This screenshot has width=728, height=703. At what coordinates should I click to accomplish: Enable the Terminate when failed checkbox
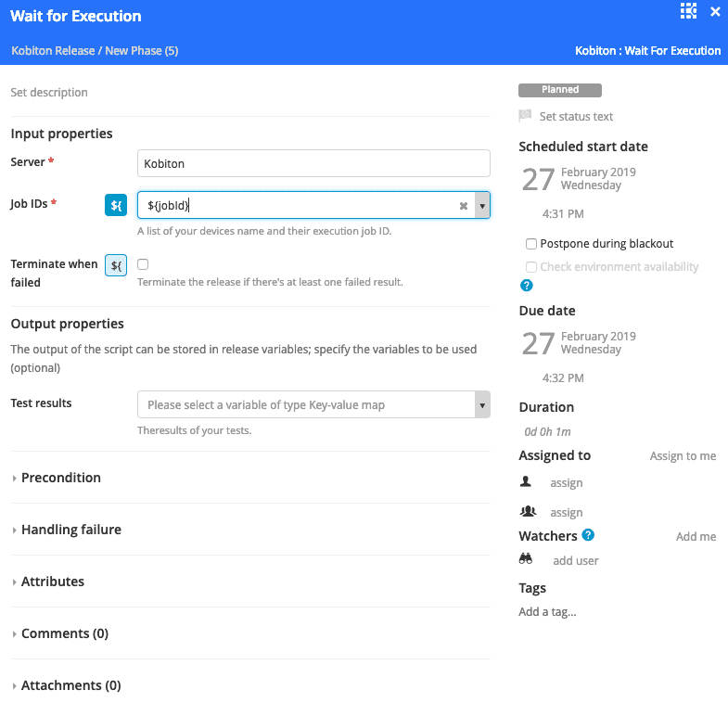[x=143, y=264]
